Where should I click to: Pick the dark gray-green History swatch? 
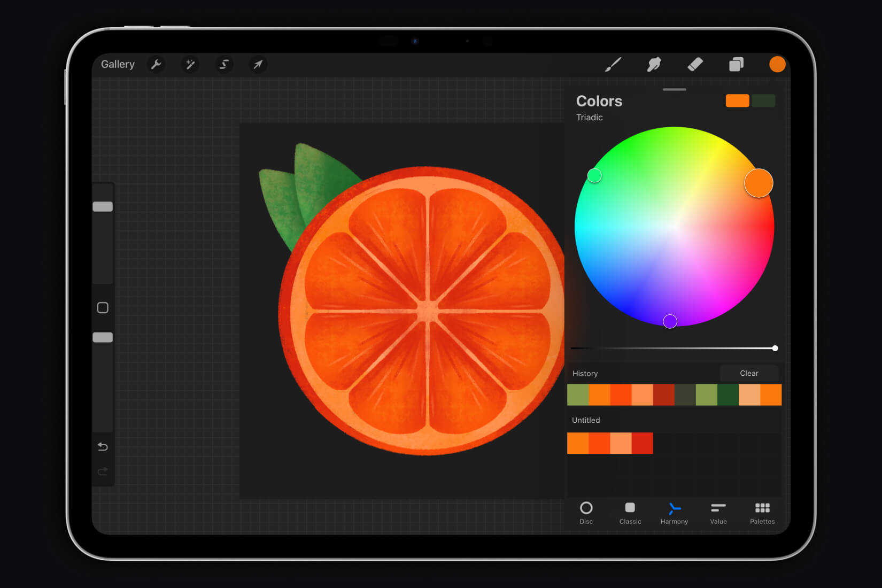[x=685, y=394]
